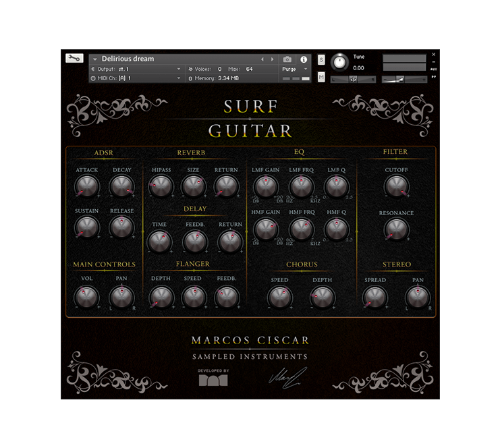
Task: Click the LMF Gain knob
Action: coord(266,187)
